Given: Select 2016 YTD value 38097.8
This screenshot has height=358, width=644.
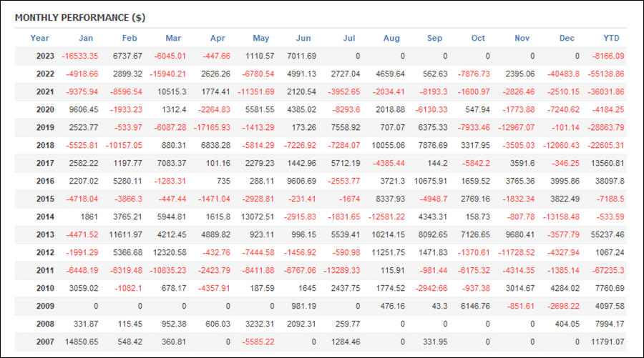Looking at the screenshot, I should [x=610, y=181].
